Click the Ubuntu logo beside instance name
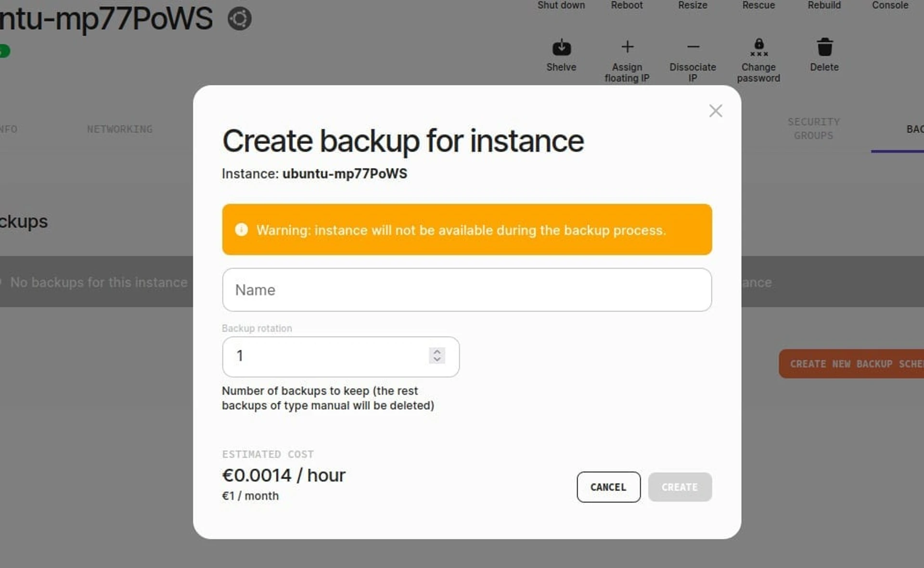The height and width of the screenshot is (568, 924). (240, 19)
